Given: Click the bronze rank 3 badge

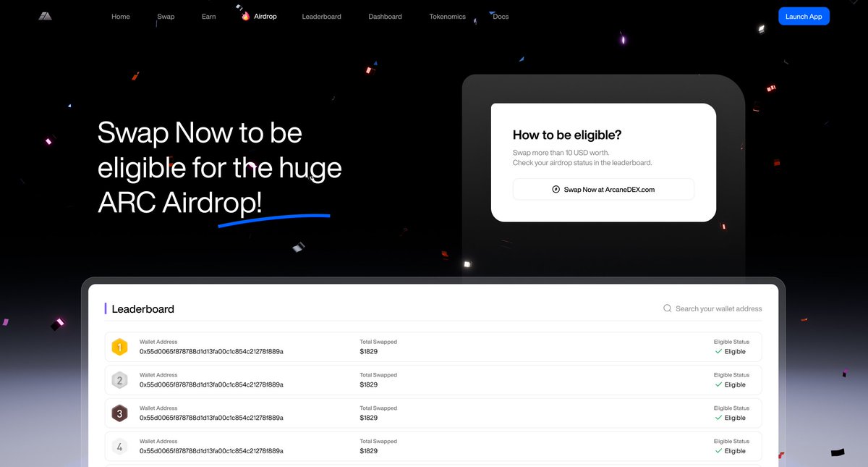Looking at the screenshot, I should point(119,413).
